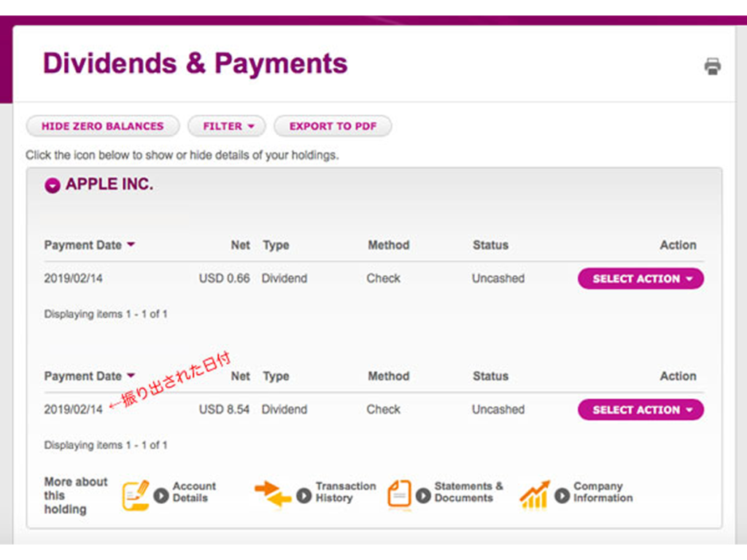Open Select Action for USD 0.66 dividend

640,279
